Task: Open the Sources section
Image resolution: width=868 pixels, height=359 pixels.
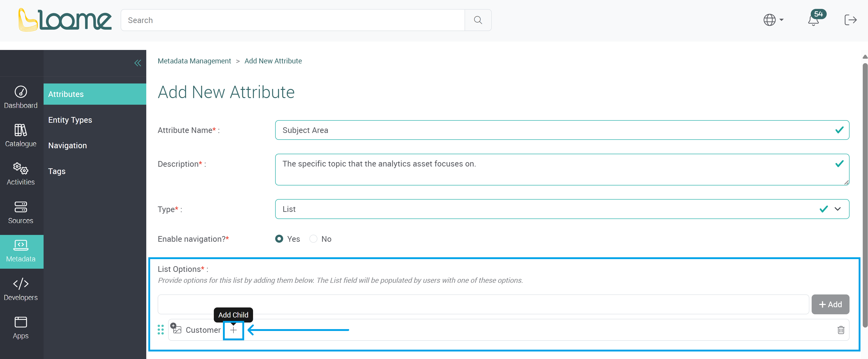Action: coord(21,213)
